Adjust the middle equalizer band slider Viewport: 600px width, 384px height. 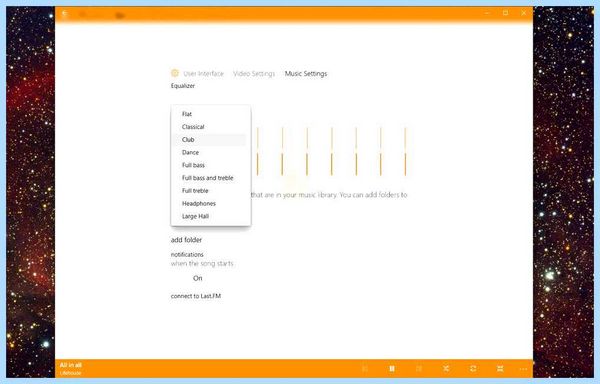point(331,152)
